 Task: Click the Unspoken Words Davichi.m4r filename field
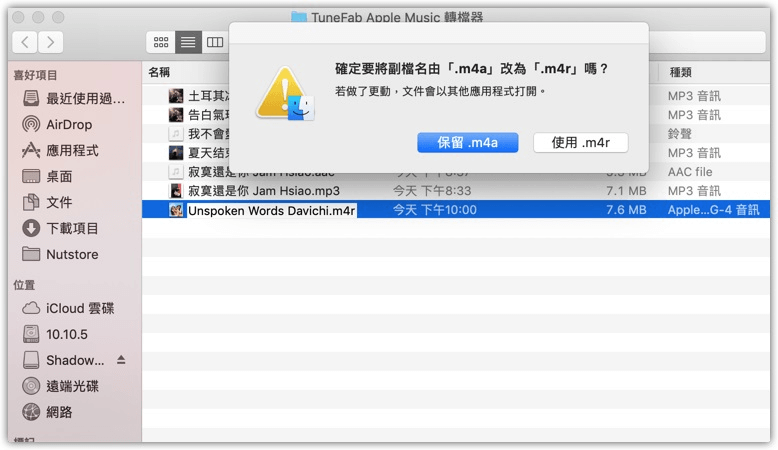coord(271,210)
